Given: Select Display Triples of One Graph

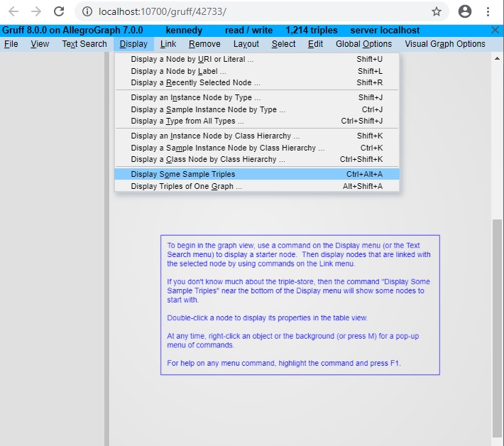Looking at the screenshot, I should [x=186, y=186].
